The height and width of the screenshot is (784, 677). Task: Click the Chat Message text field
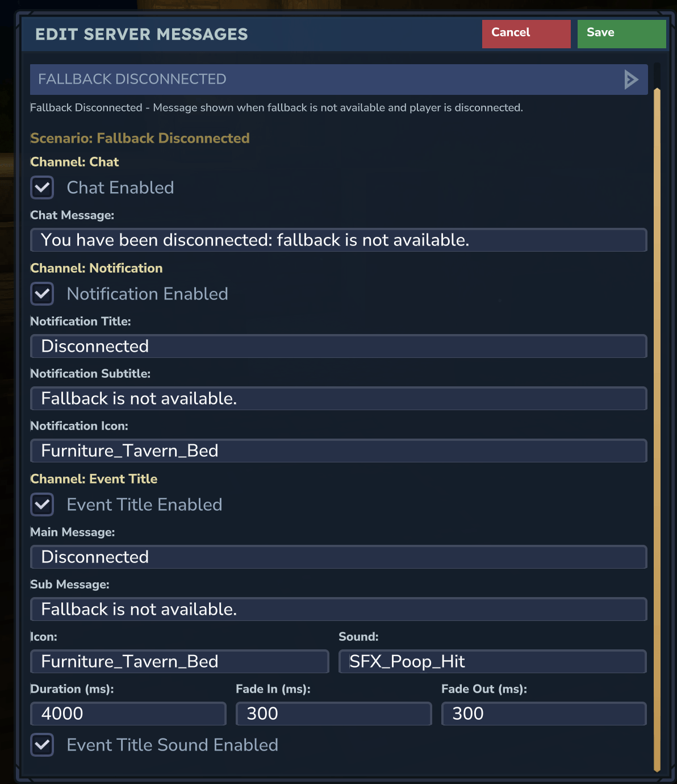(x=338, y=240)
